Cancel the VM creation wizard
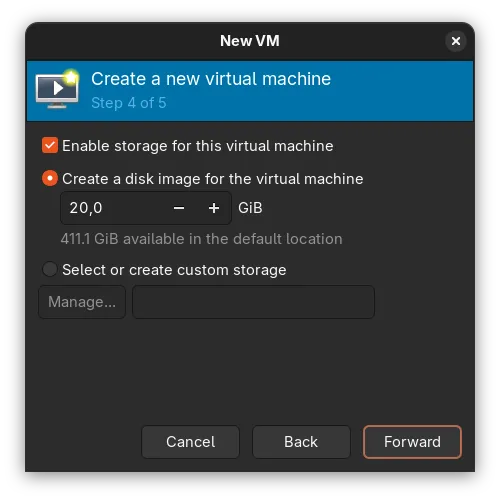The width and height of the screenshot is (500, 500). click(190, 442)
